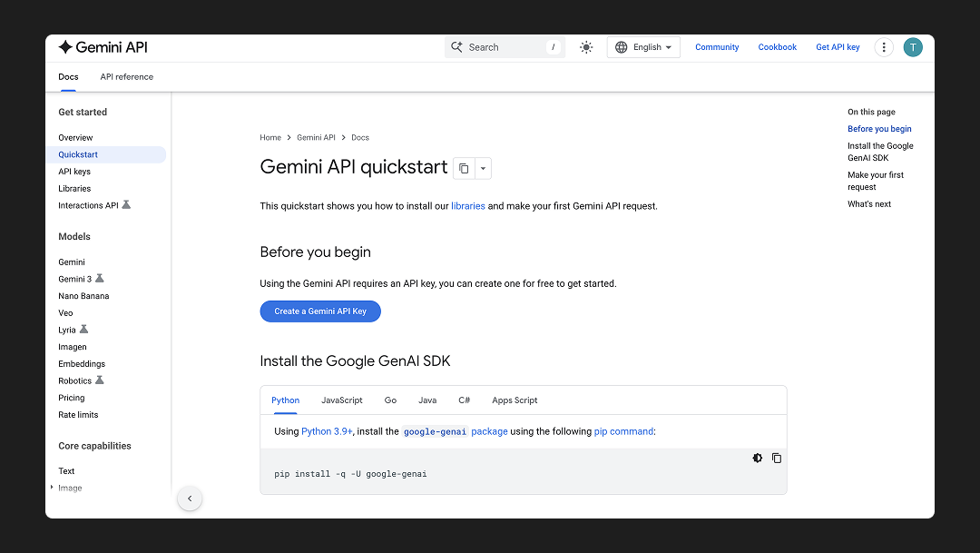Open Text under Core capabilities
This screenshot has height=553, width=980.
point(66,471)
